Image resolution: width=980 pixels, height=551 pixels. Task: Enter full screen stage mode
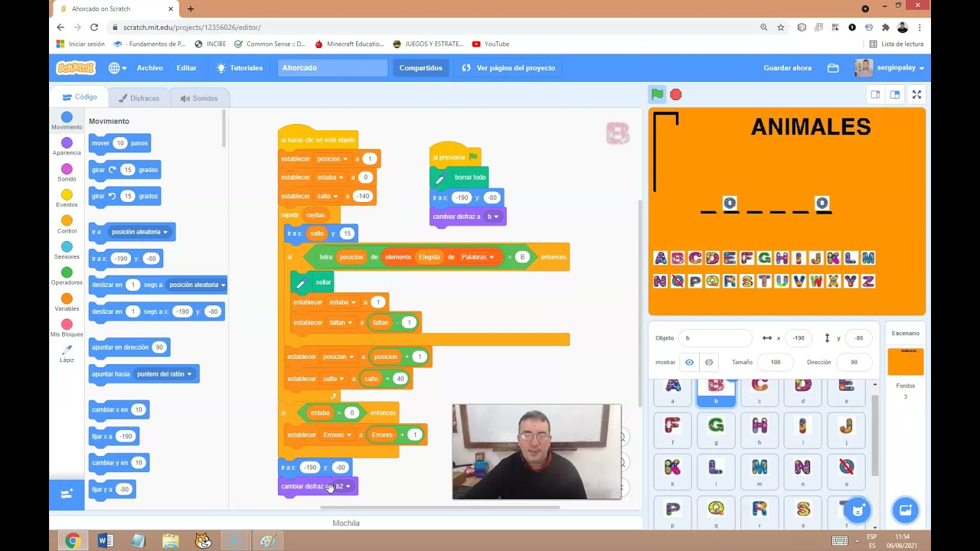(x=916, y=94)
